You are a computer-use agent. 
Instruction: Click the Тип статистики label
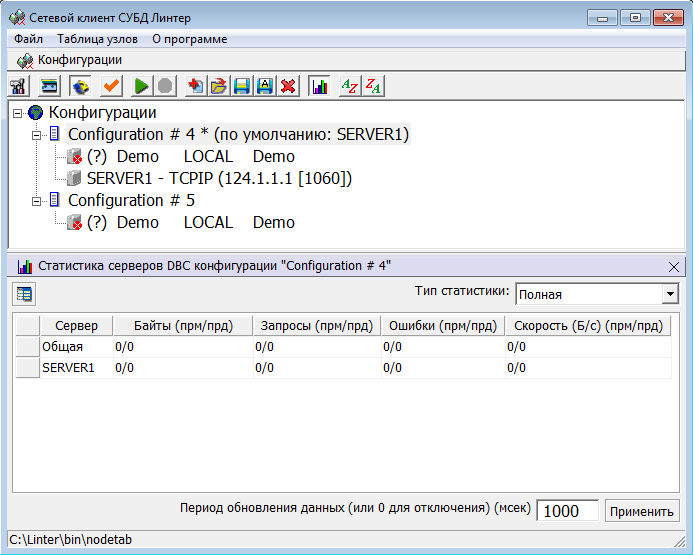pyautogui.click(x=462, y=291)
